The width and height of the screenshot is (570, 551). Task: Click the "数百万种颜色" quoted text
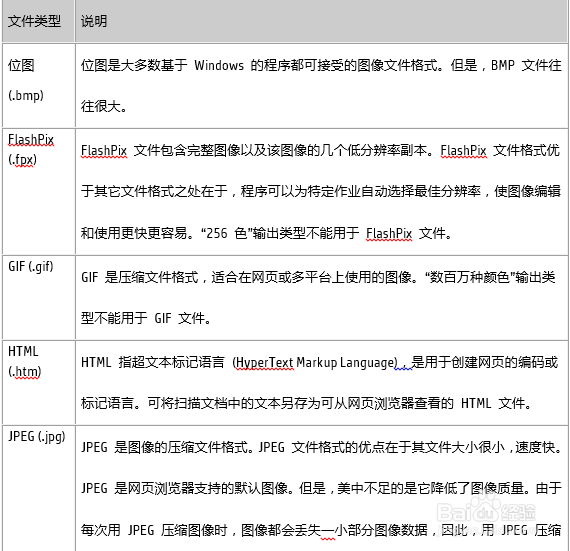[x=470, y=277]
